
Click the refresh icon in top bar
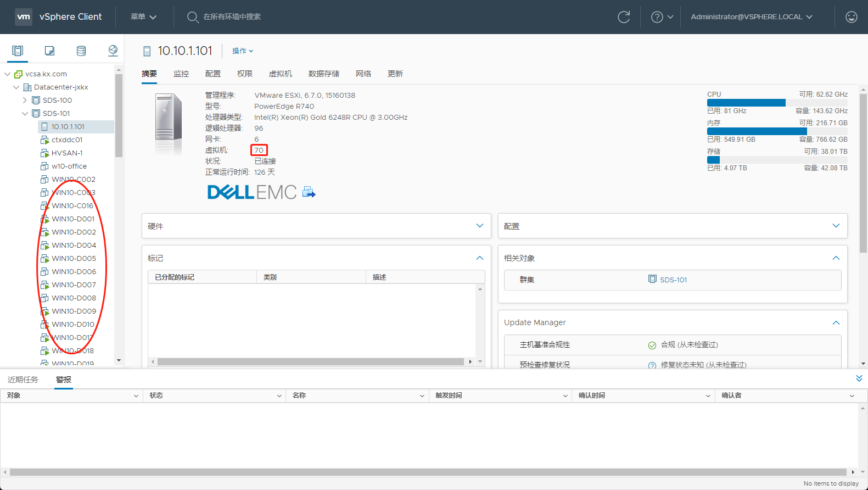624,17
